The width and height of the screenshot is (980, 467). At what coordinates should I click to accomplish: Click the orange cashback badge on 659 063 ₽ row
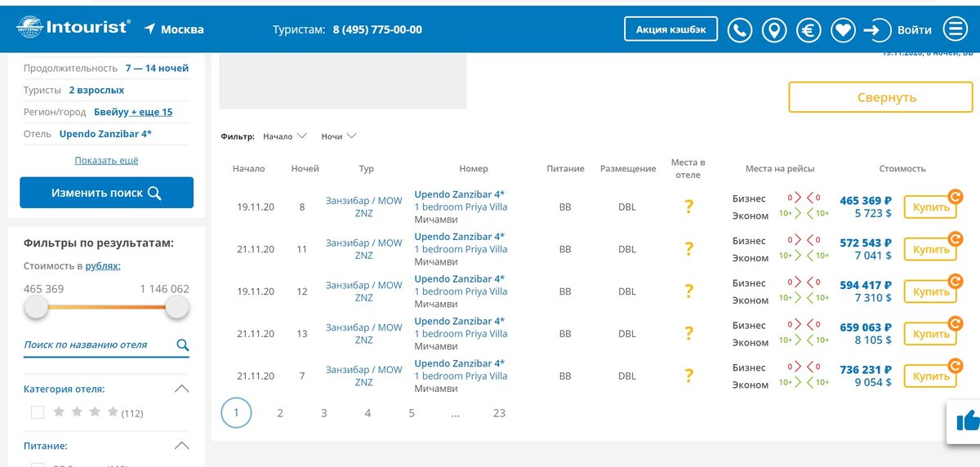955,323
